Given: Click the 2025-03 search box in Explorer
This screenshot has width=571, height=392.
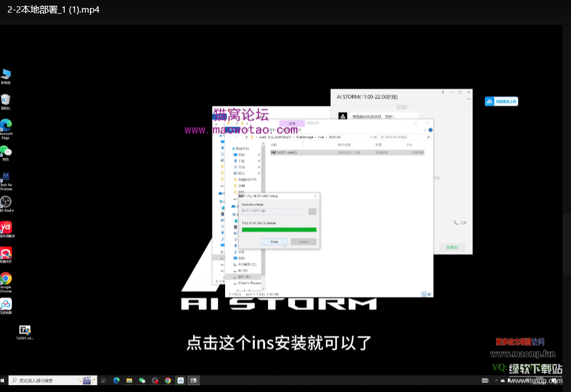Looking at the screenshot, I should [x=405, y=137].
